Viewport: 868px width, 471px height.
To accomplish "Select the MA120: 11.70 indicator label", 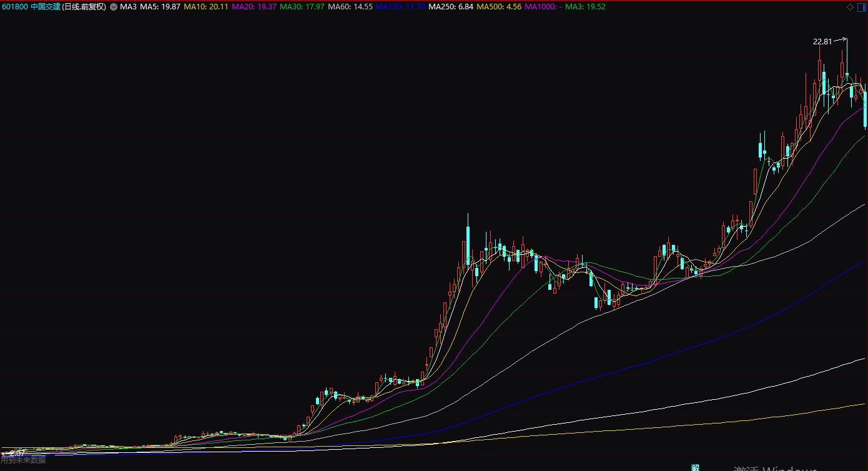I will click(400, 7).
